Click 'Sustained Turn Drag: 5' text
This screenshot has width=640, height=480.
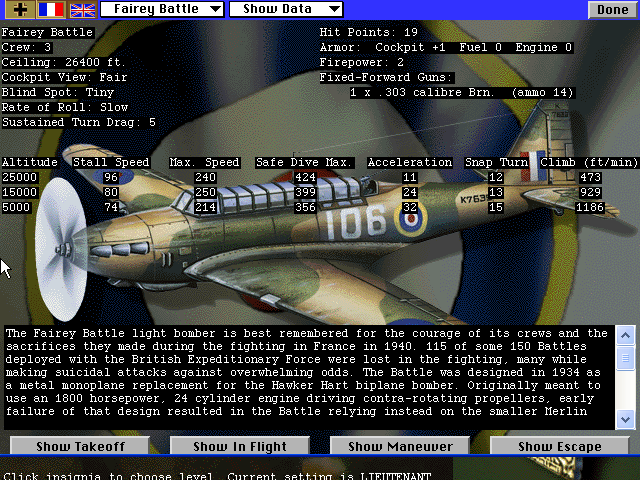(79, 122)
